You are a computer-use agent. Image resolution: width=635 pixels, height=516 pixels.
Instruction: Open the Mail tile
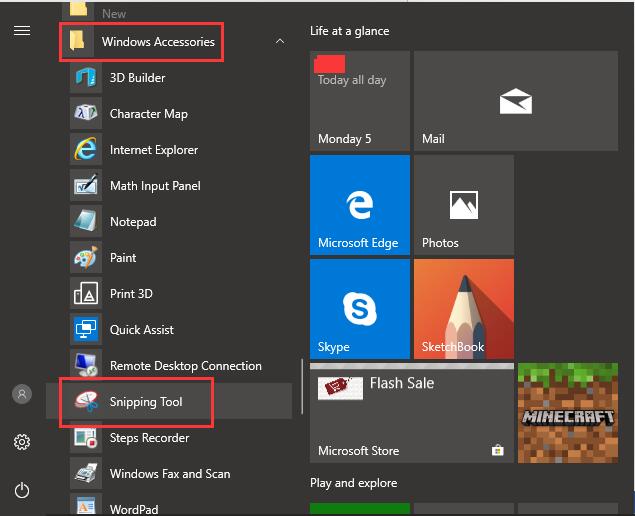tap(516, 101)
